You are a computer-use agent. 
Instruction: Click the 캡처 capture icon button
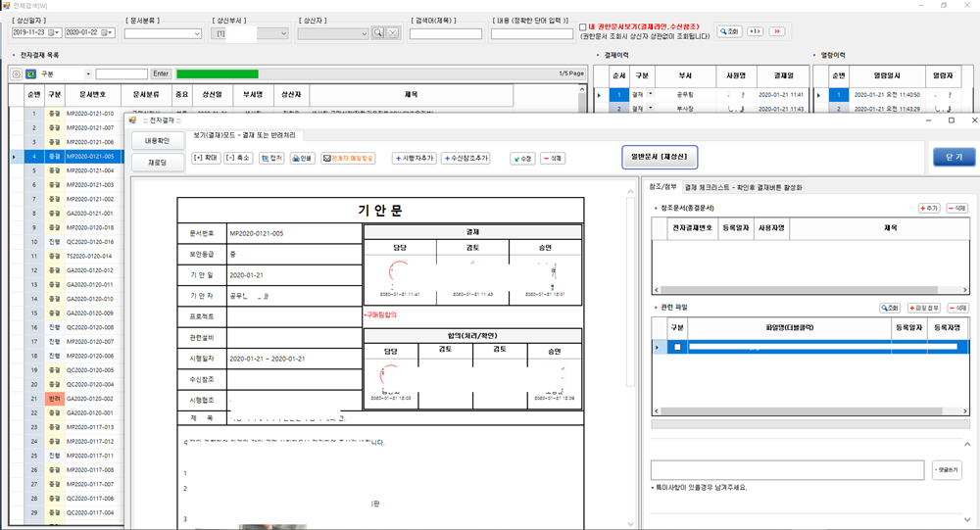271,158
